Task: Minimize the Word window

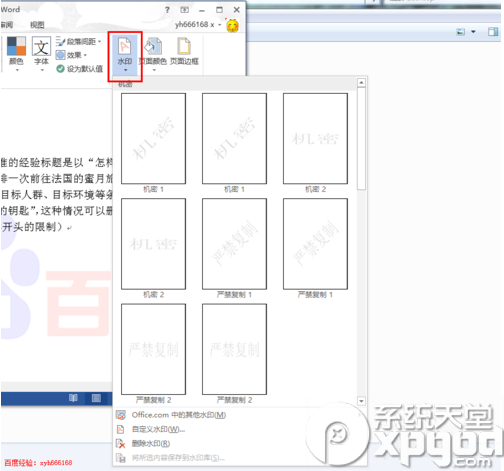Action: coord(202,10)
